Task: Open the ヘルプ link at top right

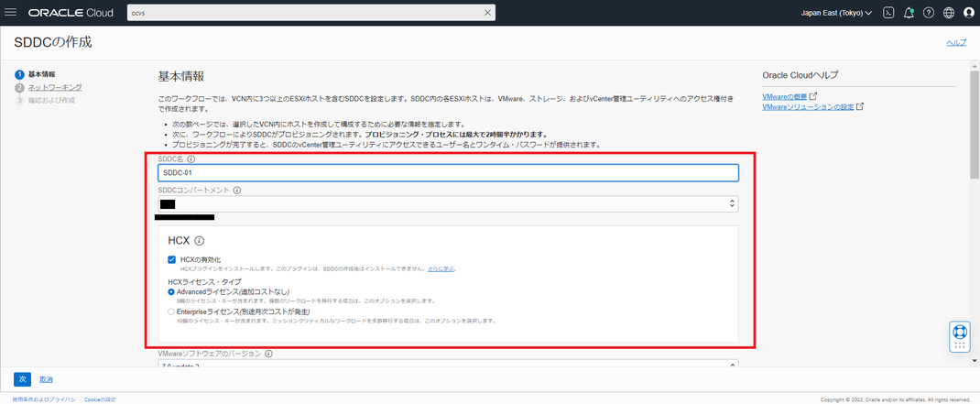Action: [x=955, y=42]
